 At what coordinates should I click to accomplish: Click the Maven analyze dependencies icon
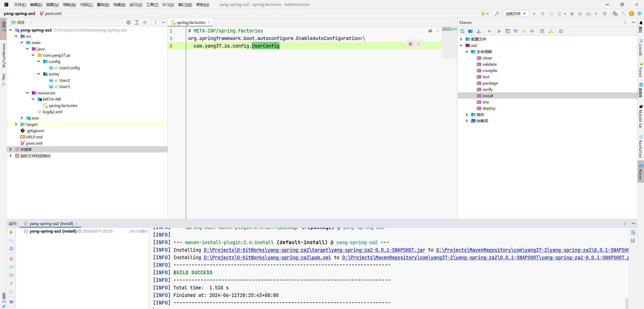click(542, 31)
